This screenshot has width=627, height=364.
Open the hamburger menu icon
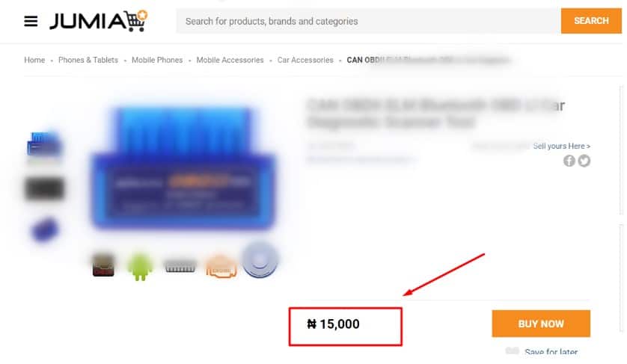[x=31, y=21]
